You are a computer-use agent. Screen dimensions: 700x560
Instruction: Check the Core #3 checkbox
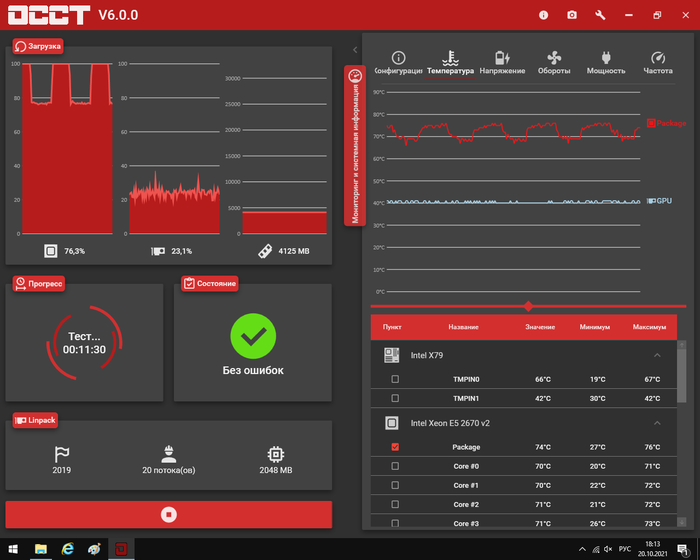coord(395,523)
